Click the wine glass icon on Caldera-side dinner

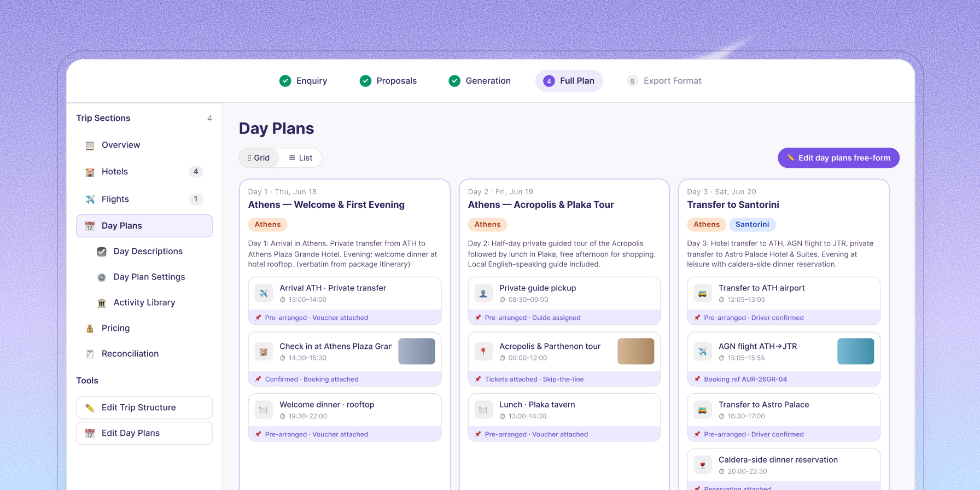(x=703, y=465)
